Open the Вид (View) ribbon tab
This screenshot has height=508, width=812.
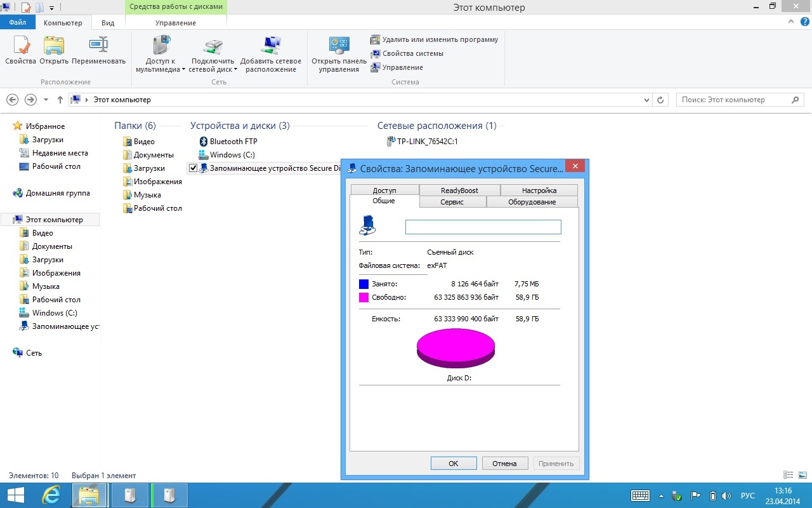pos(108,23)
